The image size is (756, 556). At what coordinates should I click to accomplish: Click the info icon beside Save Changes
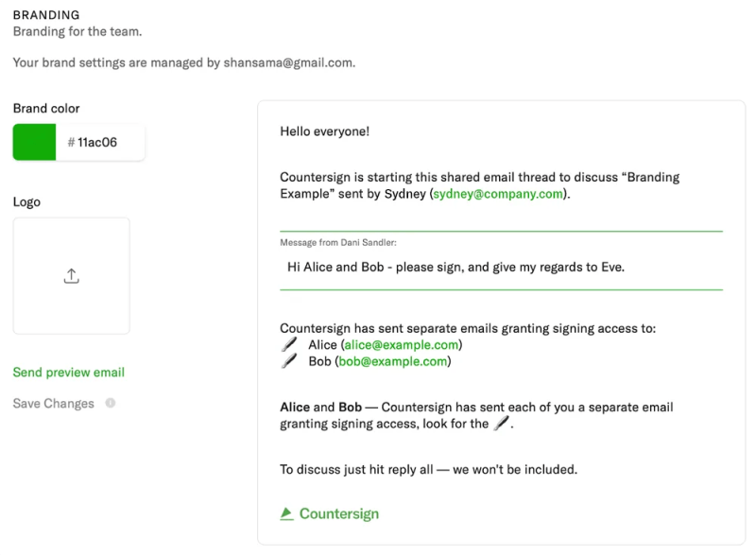click(111, 404)
